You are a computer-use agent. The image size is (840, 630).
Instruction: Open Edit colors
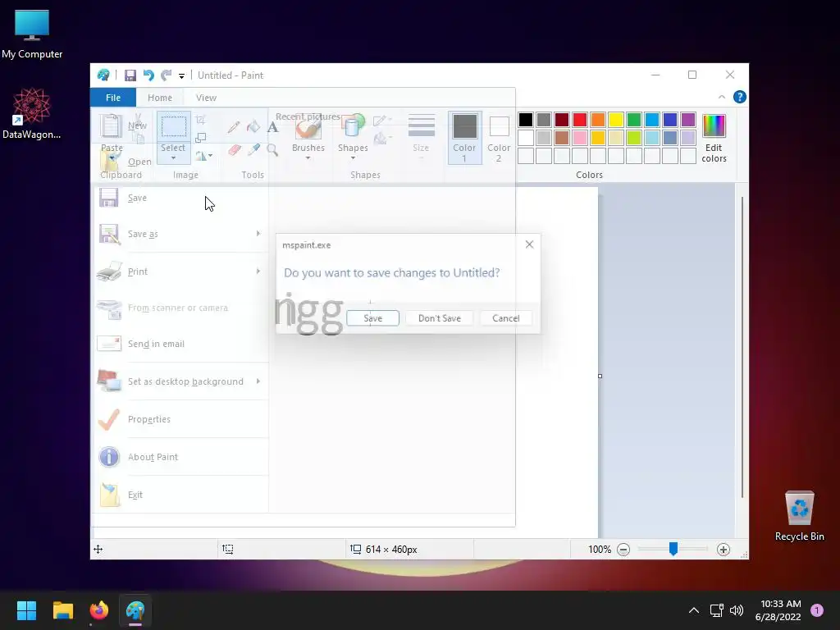tap(714, 139)
